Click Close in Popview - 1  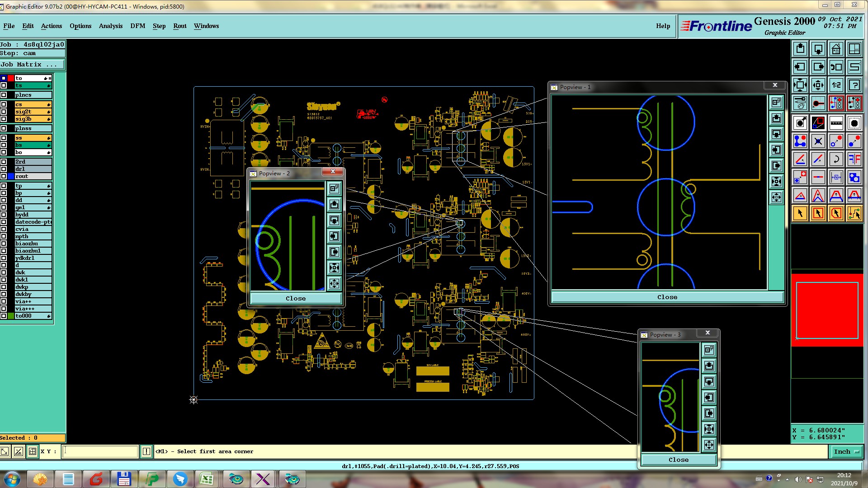[667, 297]
